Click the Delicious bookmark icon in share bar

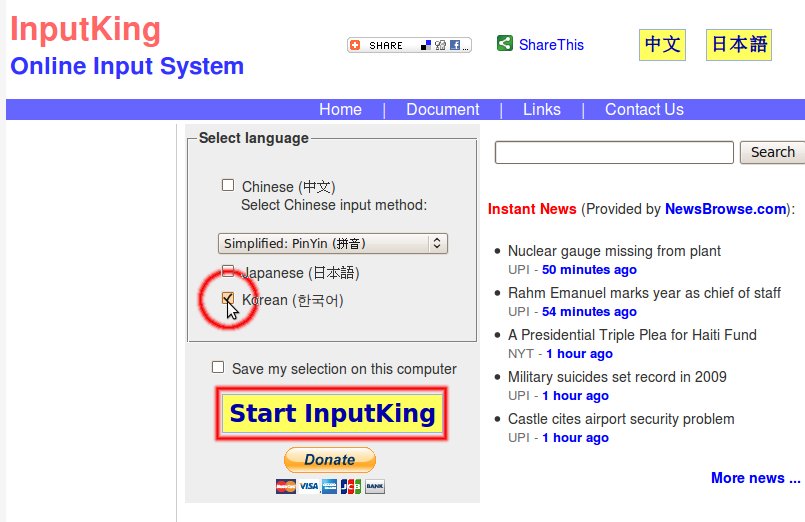[426, 45]
